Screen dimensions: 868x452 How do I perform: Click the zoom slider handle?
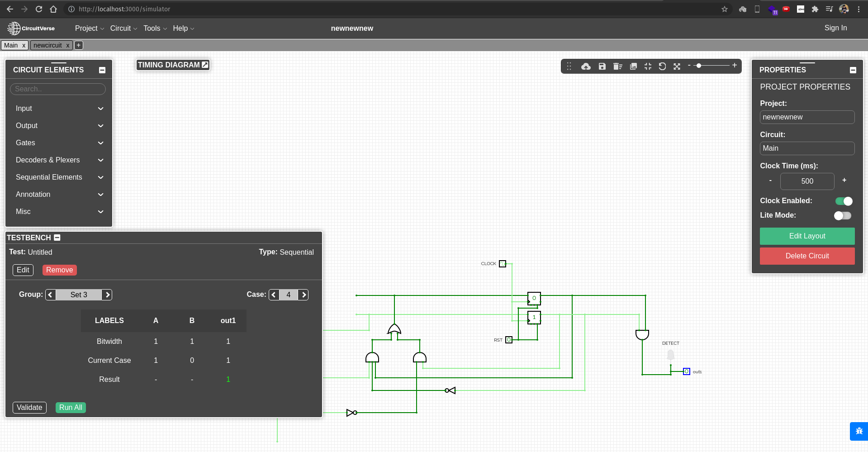point(699,66)
